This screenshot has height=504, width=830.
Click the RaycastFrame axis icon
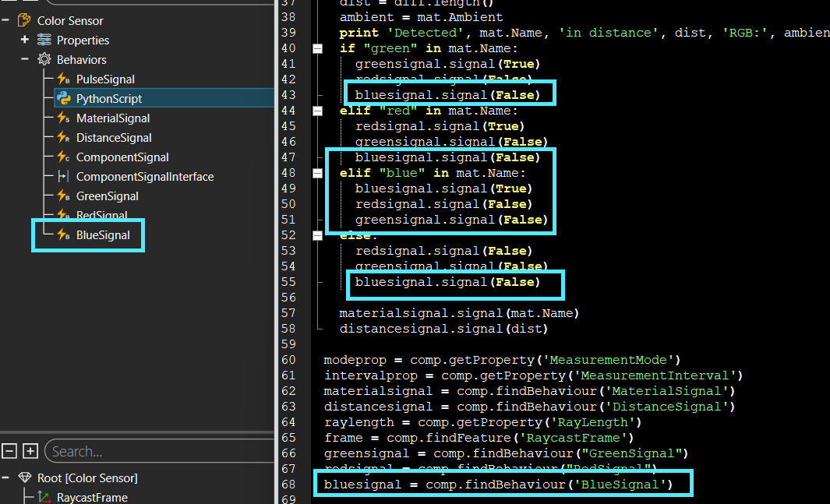[44, 497]
